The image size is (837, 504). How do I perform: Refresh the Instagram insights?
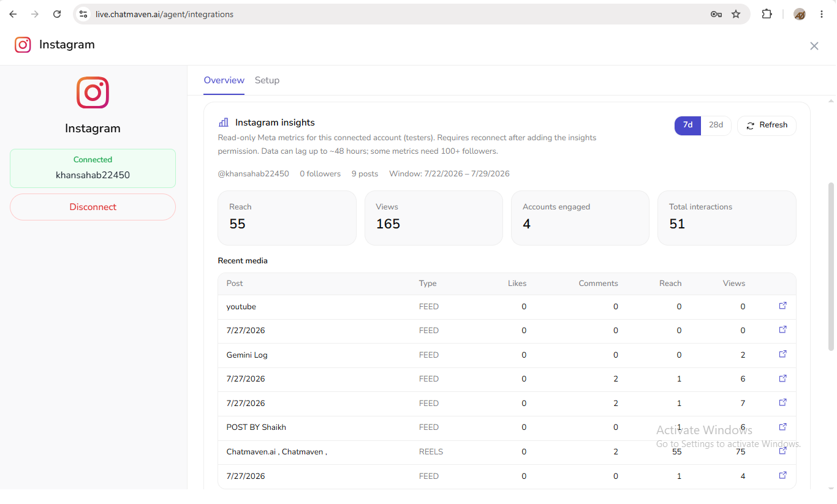click(x=767, y=125)
